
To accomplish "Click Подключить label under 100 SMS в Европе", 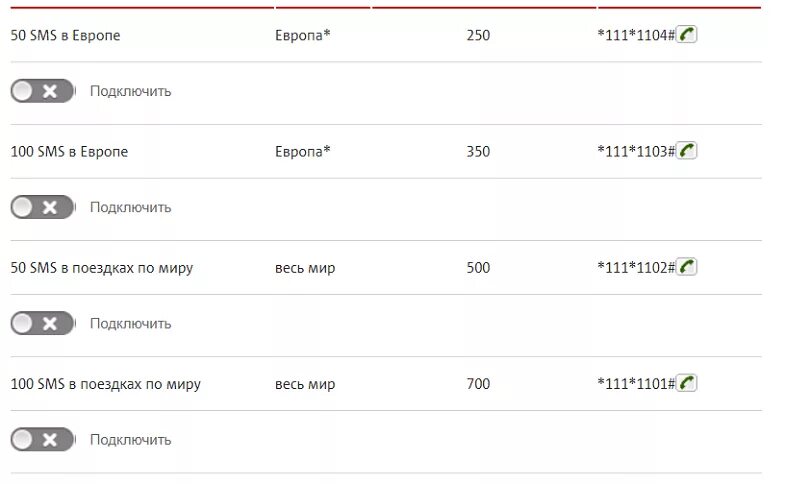I will click(131, 207).
